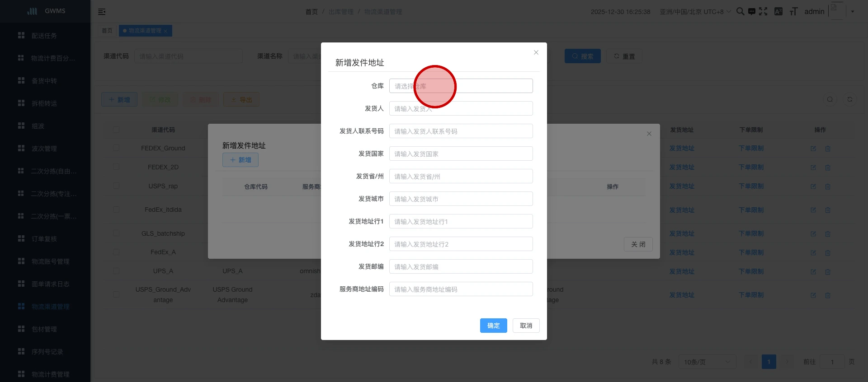Check the FedEx_itdida row checkbox

[x=116, y=210]
